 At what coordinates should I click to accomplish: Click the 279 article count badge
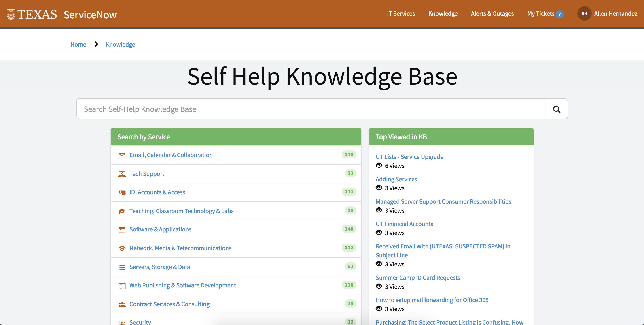[x=349, y=154]
